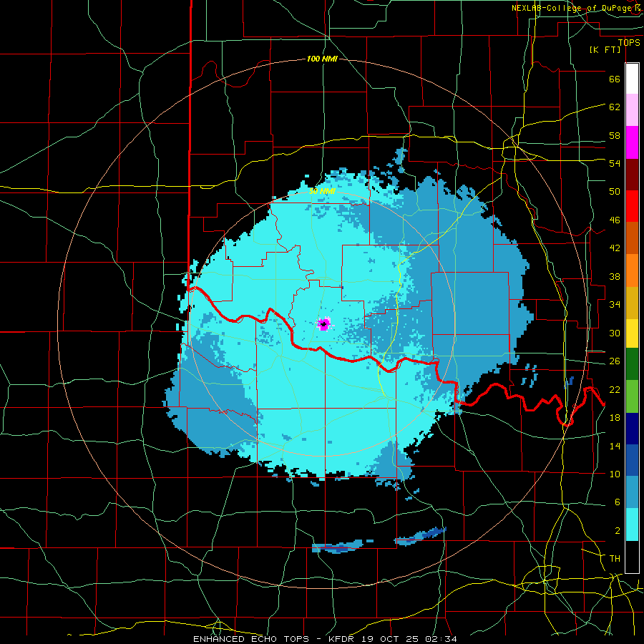Viewport: 644px width, 644px height.
Task: Click the '50' legend value label
Action: [615, 192]
